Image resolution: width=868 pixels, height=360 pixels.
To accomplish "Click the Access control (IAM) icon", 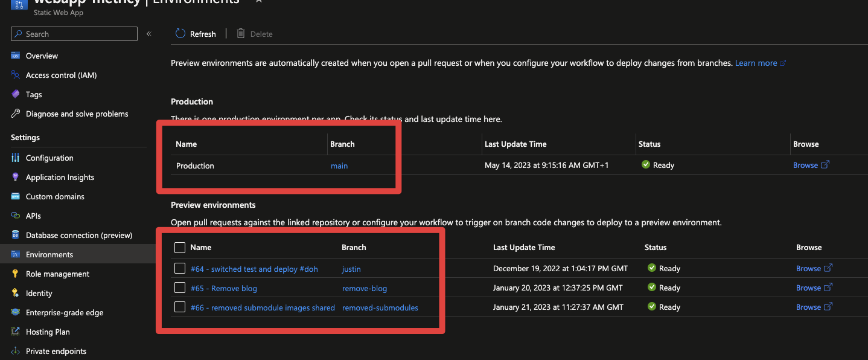I will (x=16, y=75).
